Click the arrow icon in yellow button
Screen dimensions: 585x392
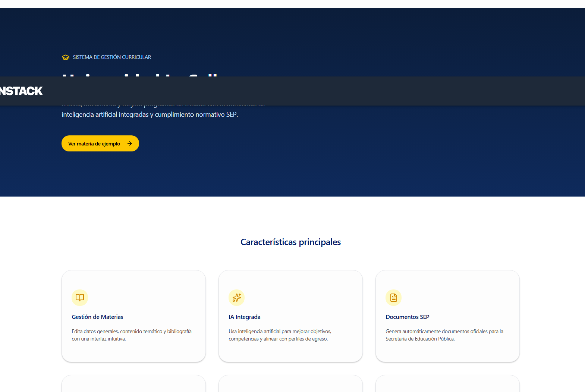click(130, 144)
